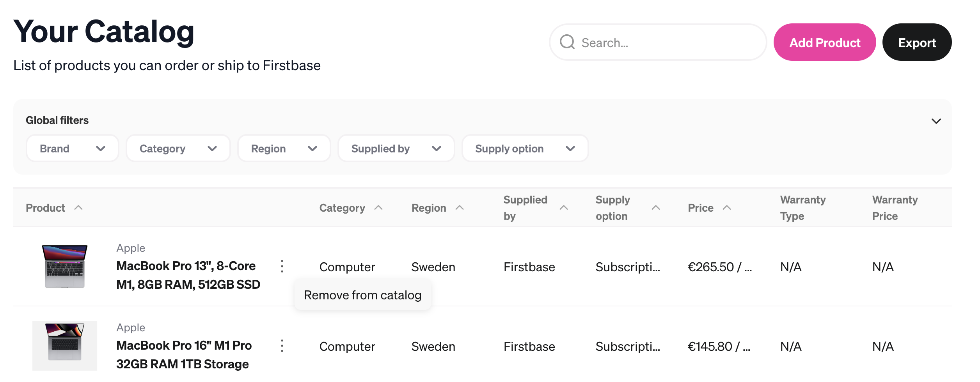Click the €145.80 price cell

coord(719,347)
